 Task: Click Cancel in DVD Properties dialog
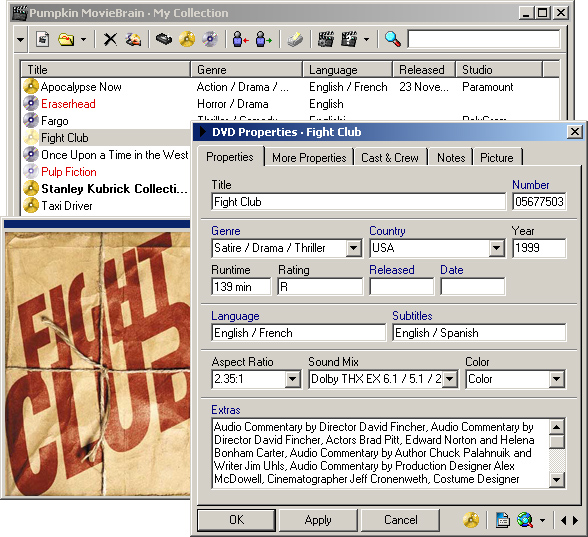click(x=400, y=520)
